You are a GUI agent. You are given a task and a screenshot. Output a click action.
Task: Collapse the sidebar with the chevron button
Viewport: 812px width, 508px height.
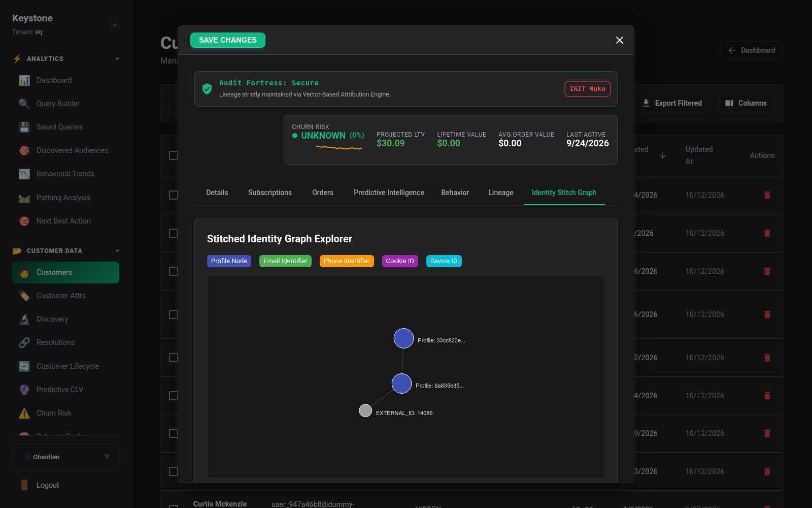coord(115,24)
